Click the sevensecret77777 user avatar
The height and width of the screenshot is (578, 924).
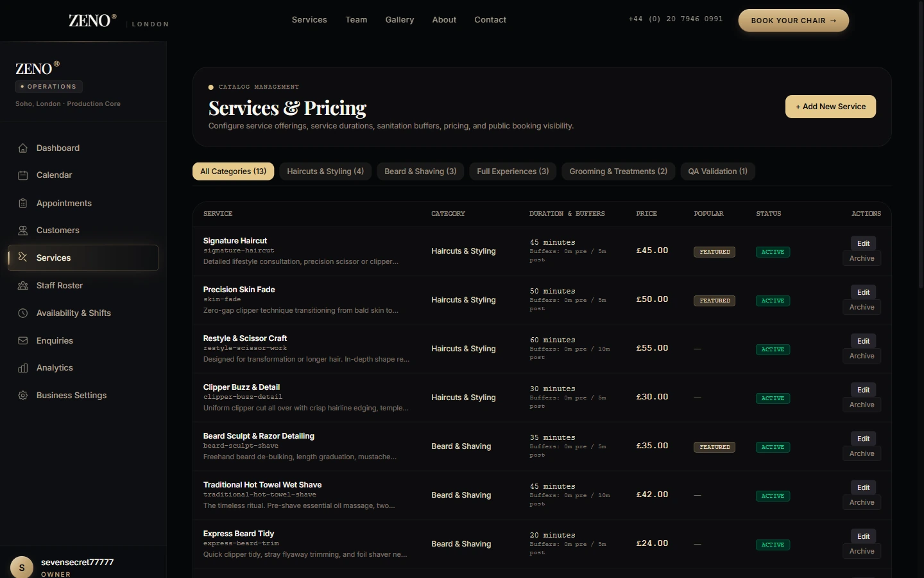22,567
